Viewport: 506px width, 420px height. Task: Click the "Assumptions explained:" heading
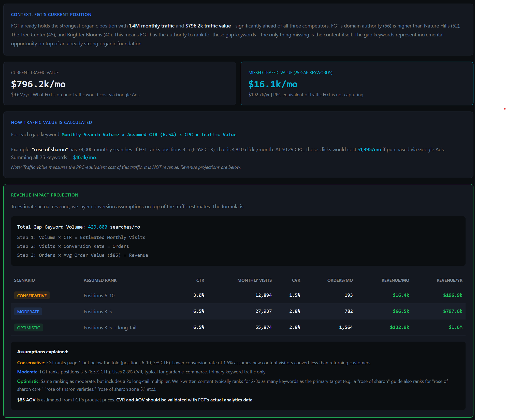(43, 352)
